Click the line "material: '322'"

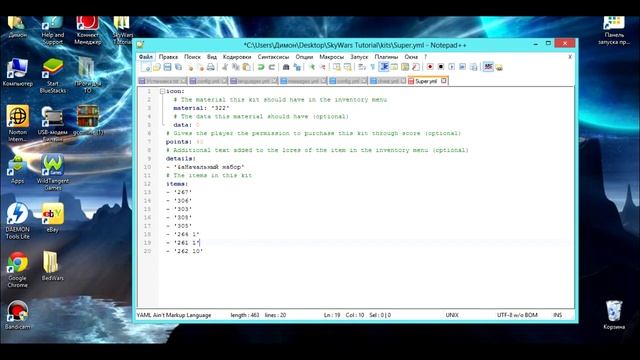click(x=201, y=108)
